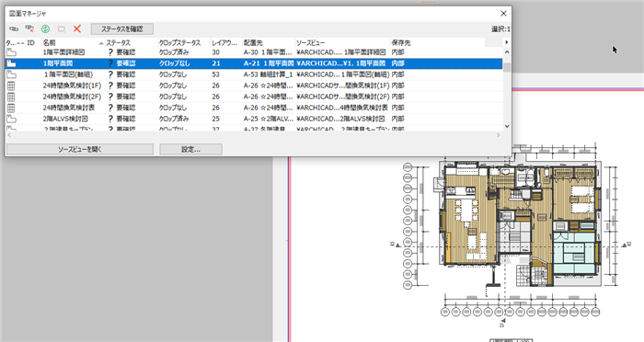Select the 2階ALVS検討図 row
Image resolution: width=644 pixels, height=342 pixels.
[x=254, y=120]
